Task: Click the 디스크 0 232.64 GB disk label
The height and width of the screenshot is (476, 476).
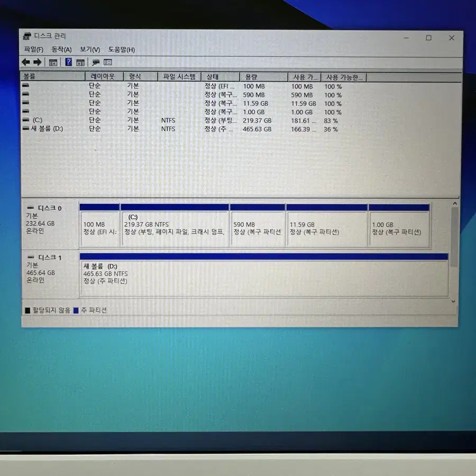Action: coord(50,223)
